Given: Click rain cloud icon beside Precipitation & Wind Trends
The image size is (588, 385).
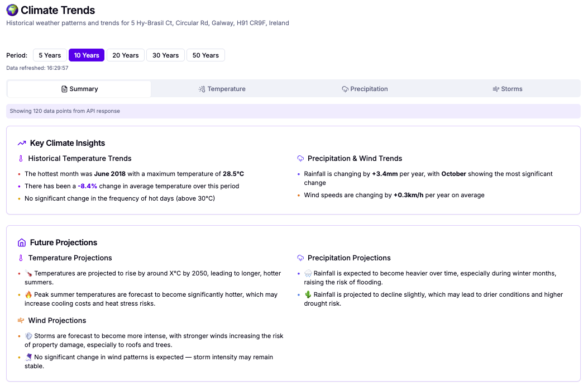Looking at the screenshot, I should click(300, 159).
